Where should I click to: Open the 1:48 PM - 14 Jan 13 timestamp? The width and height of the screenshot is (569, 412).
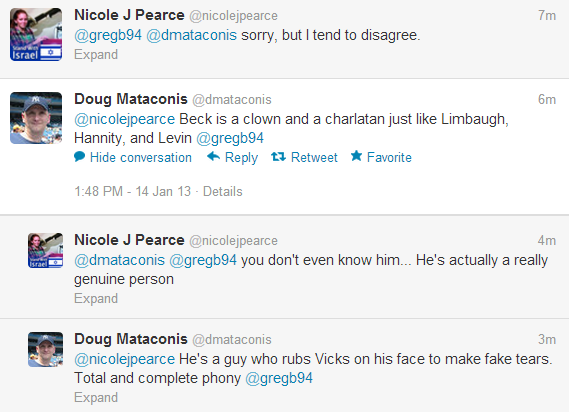point(132,191)
